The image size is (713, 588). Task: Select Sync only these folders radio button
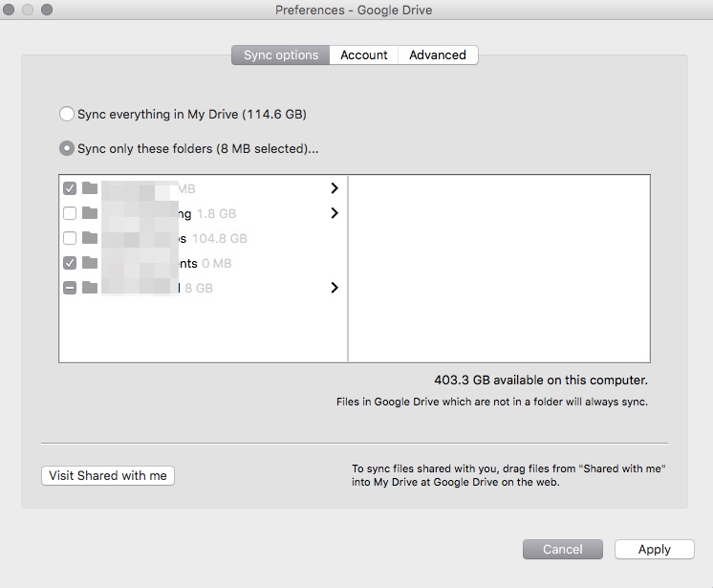(x=67, y=149)
